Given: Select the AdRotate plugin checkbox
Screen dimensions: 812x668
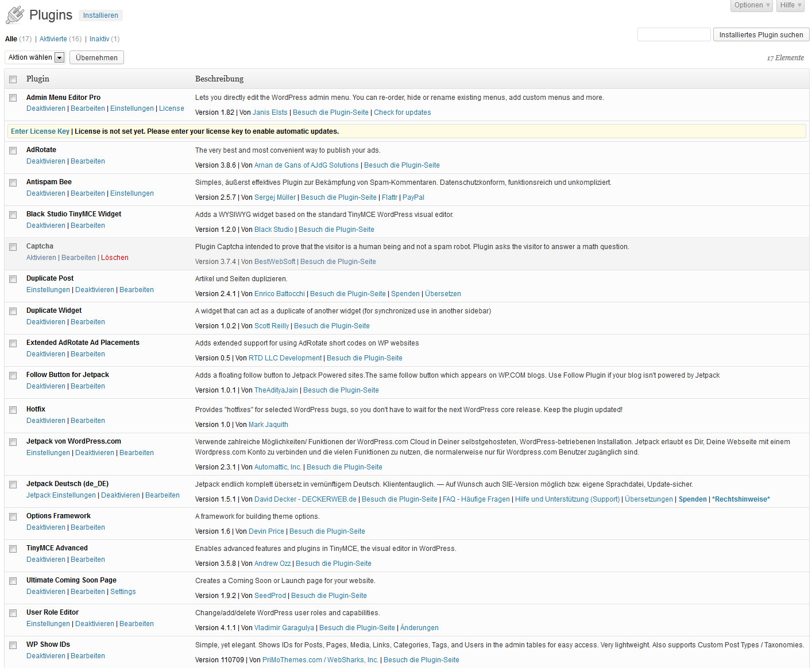Looking at the screenshot, I should tap(13, 150).
